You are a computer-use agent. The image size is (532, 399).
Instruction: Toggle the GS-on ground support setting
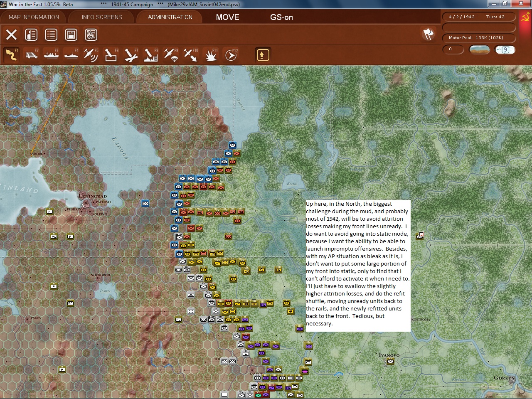point(281,17)
